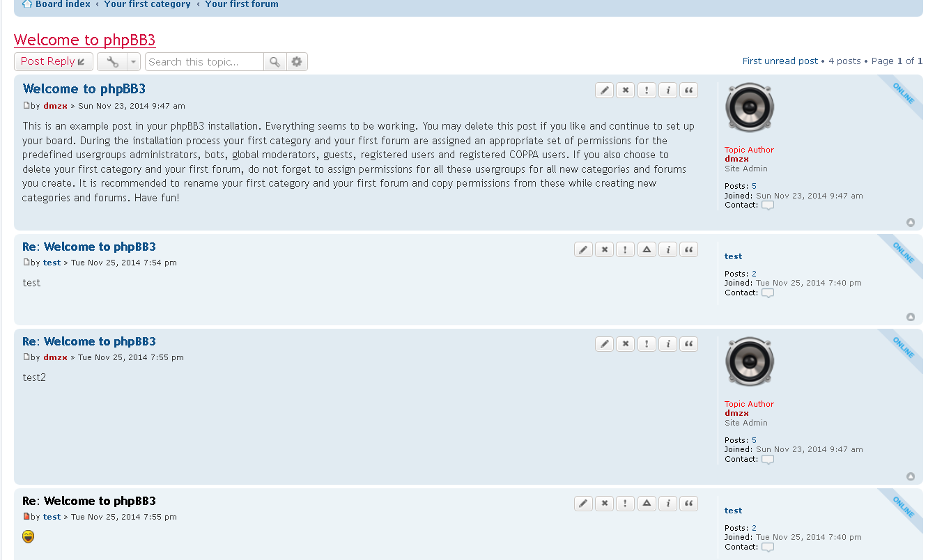Expand the topic tools dropdown arrow
The height and width of the screenshot is (560, 935).
(x=134, y=62)
